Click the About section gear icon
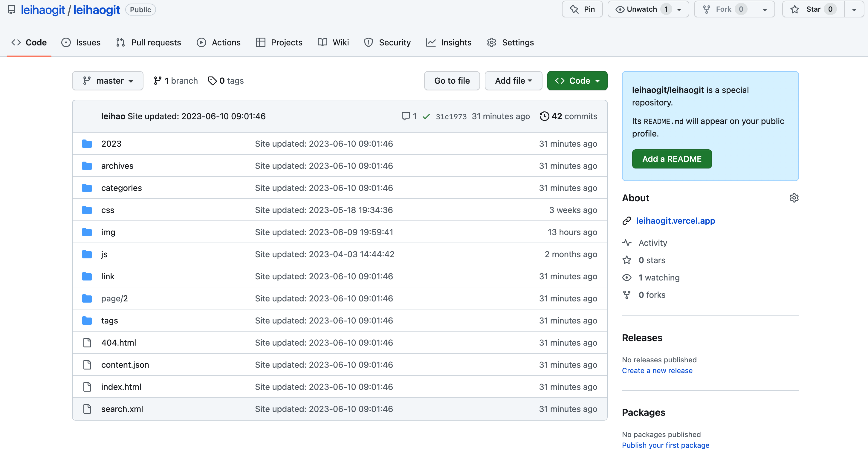This screenshot has height=463, width=868. (x=794, y=198)
